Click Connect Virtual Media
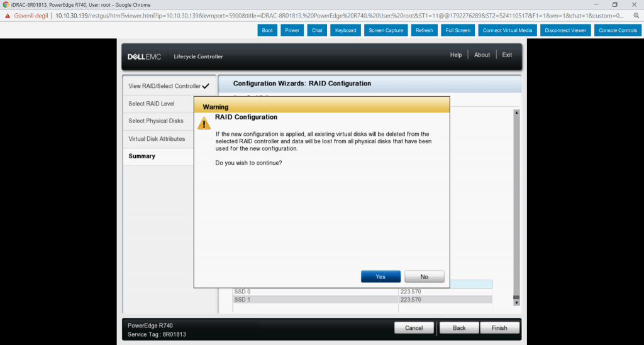Screen dimensions: 644x345 point(507,30)
